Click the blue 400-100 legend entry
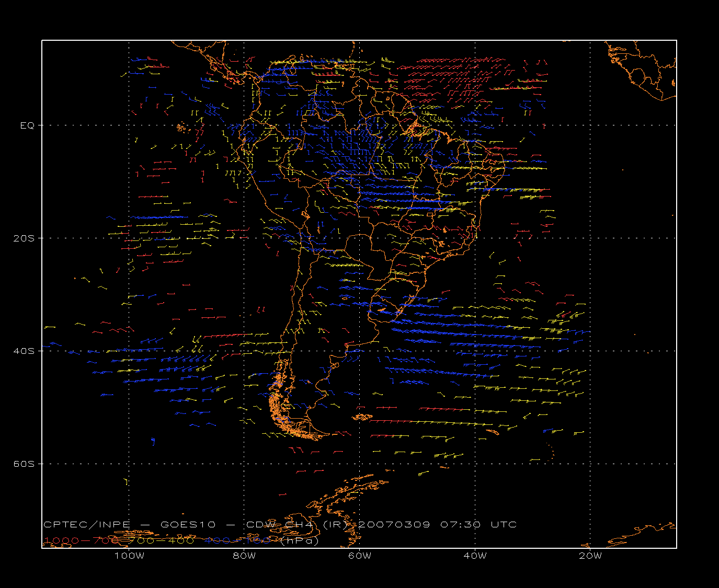Image resolution: width=719 pixels, height=588 pixels. (237, 540)
